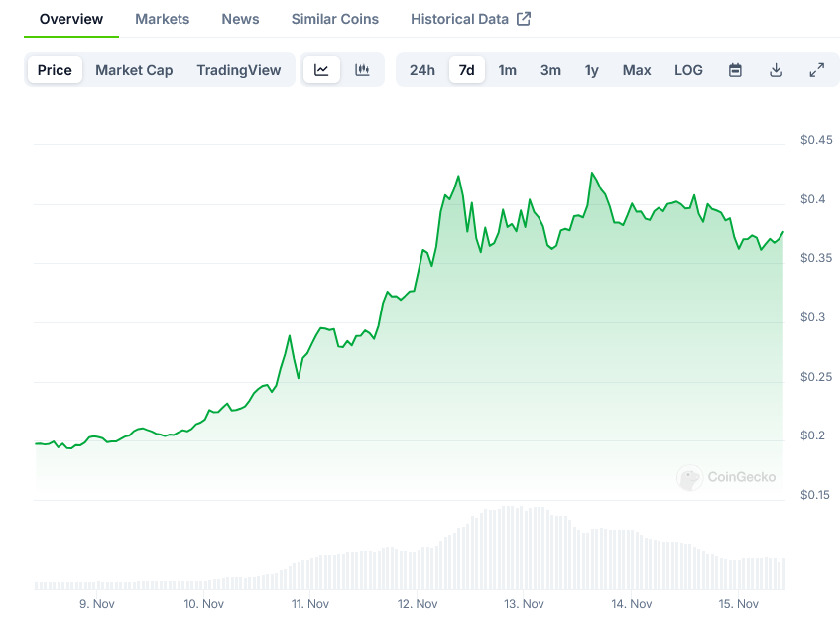
Task: Go to the Similar Coins tab
Action: 334,19
